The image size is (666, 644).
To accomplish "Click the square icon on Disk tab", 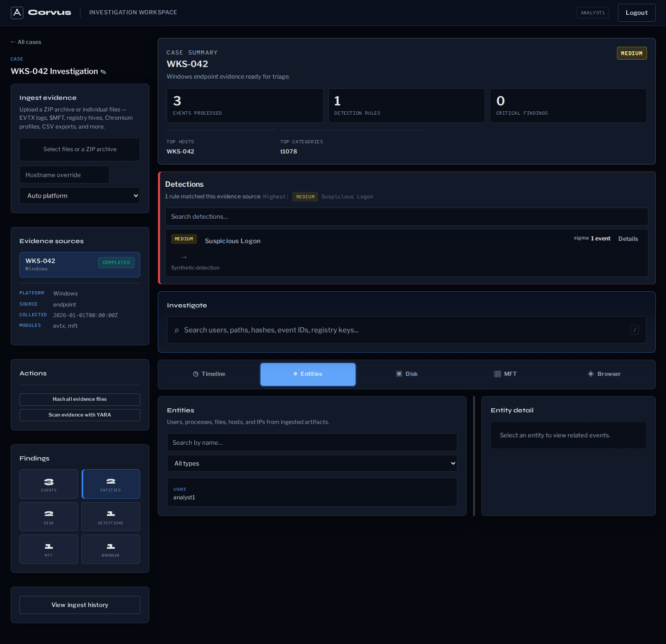I will (399, 374).
